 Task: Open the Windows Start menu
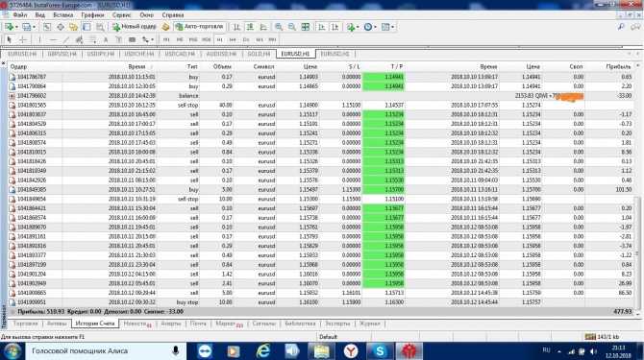pos(12,351)
